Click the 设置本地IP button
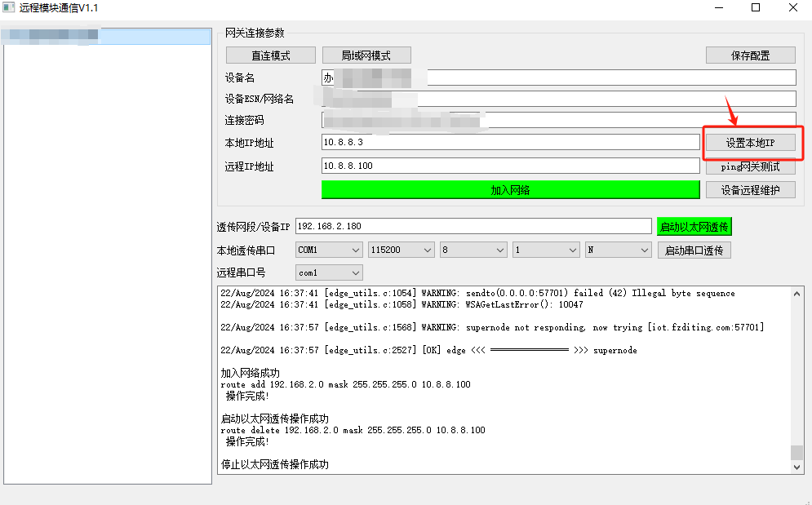Screen dimensions: 812x505 pyautogui.click(x=750, y=143)
